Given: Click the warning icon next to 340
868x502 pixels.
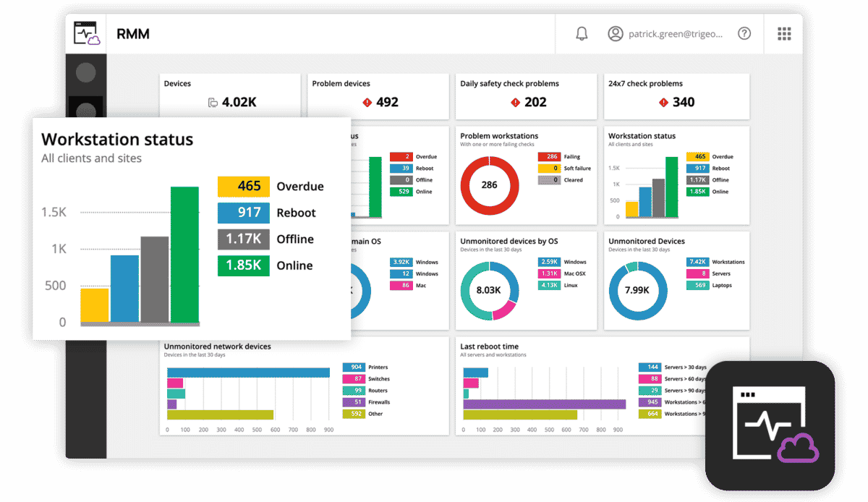Looking at the screenshot, I should click(663, 103).
